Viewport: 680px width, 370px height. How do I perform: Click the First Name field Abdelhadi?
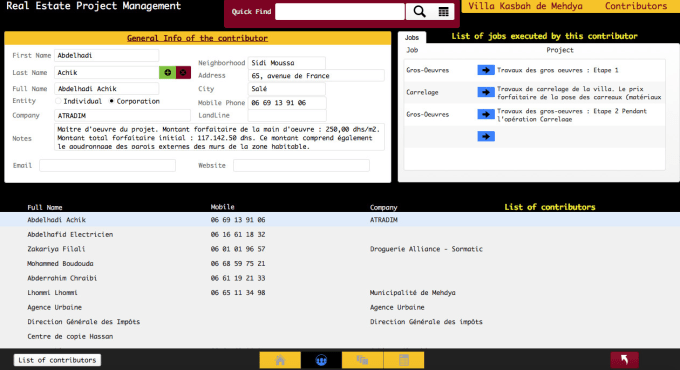(x=106, y=56)
